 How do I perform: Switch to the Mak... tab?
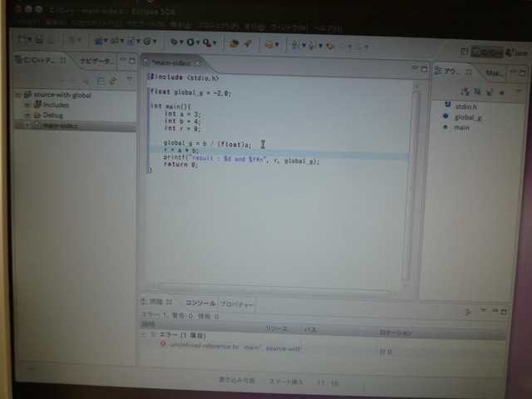coord(494,73)
